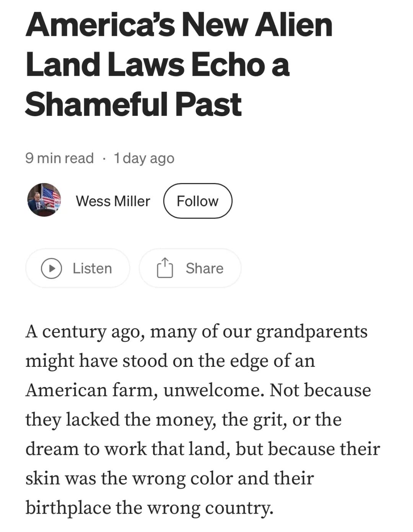Click the Listen label text
Image resolution: width=413 pixels, height=532 pixels.
point(92,268)
